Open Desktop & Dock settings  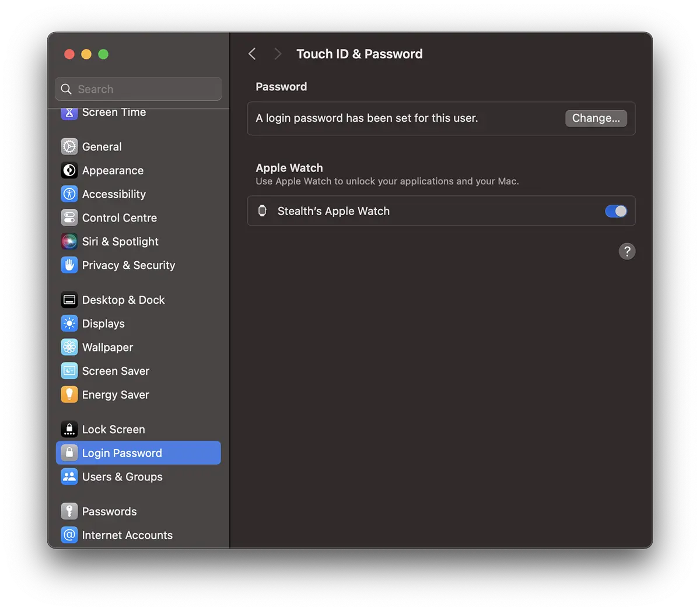(x=138, y=300)
